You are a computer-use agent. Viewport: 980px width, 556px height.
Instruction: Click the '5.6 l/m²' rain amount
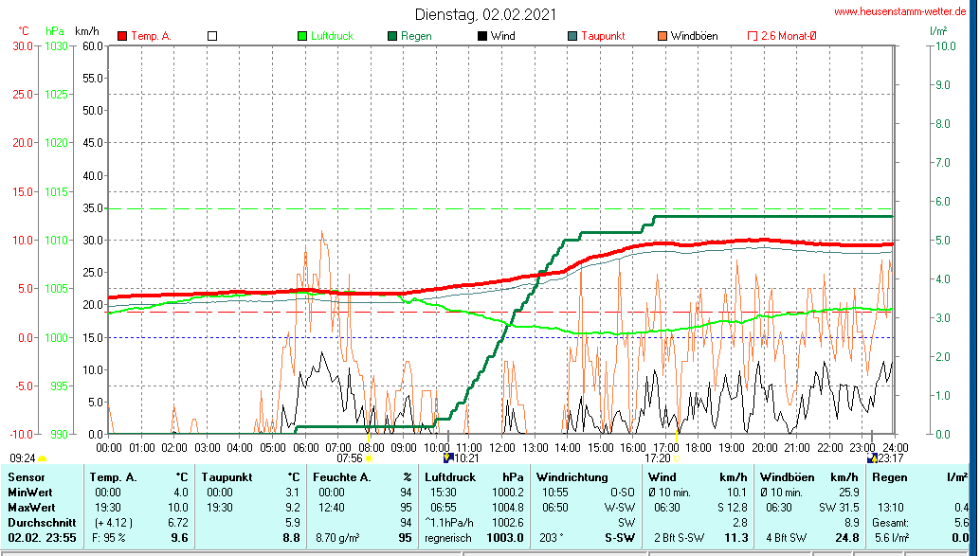pos(891,537)
